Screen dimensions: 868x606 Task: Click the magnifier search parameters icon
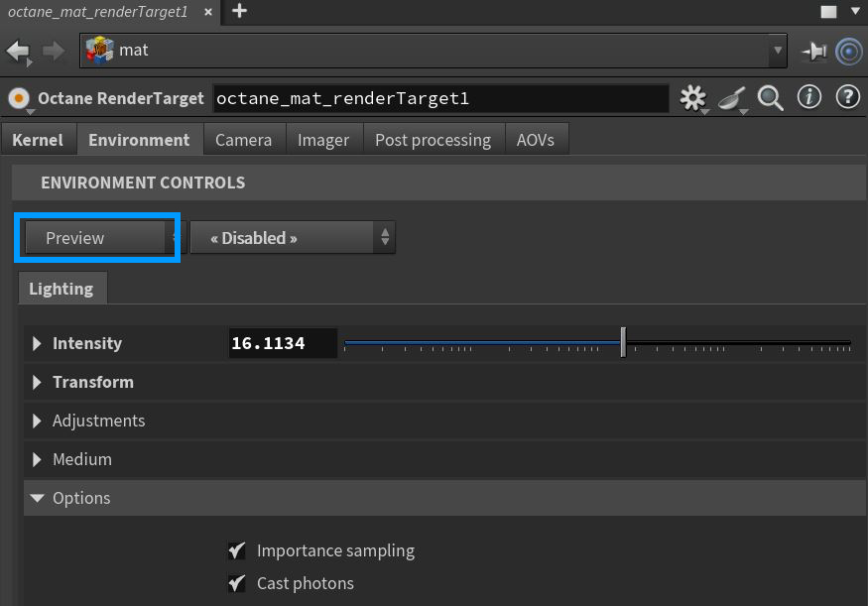coord(770,97)
